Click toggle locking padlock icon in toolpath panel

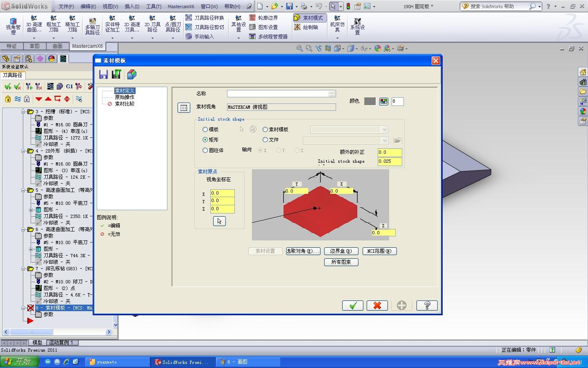pyautogui.click(x=8, y=99)
